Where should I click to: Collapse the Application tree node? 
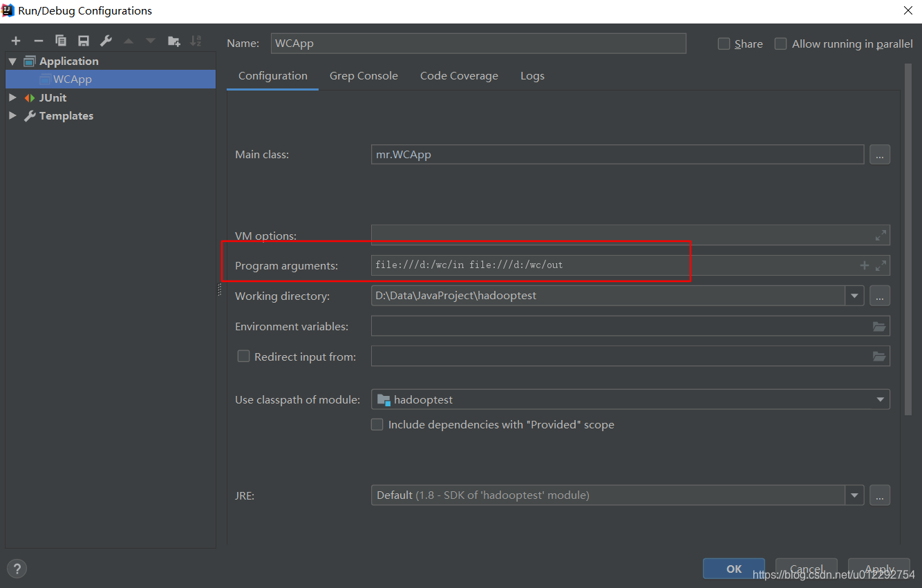click(x=12, y=61)
